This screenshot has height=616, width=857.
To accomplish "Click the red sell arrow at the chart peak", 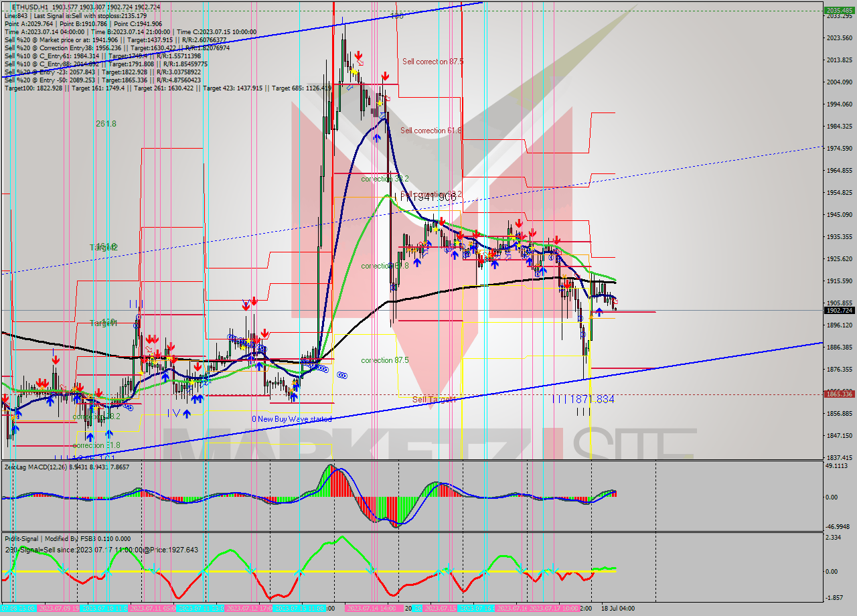I will point(359,55).
